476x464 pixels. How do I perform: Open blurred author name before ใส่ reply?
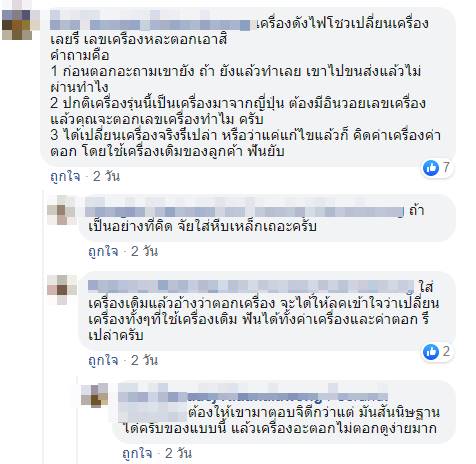coord(251,286)
